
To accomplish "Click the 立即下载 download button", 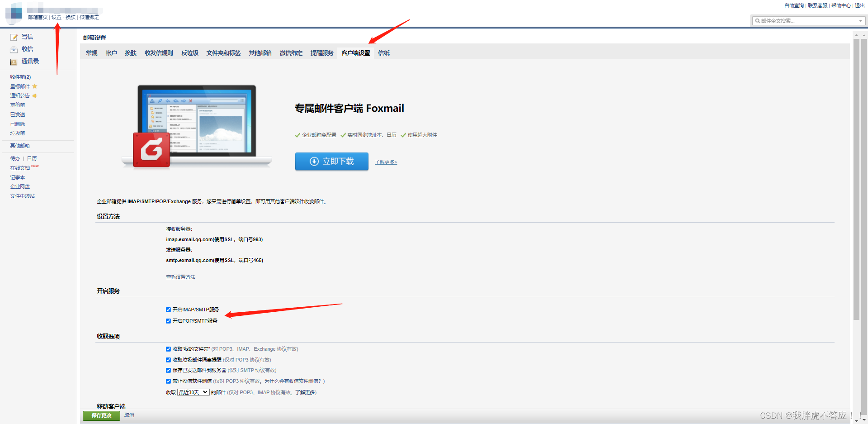I will pos(332,162).
